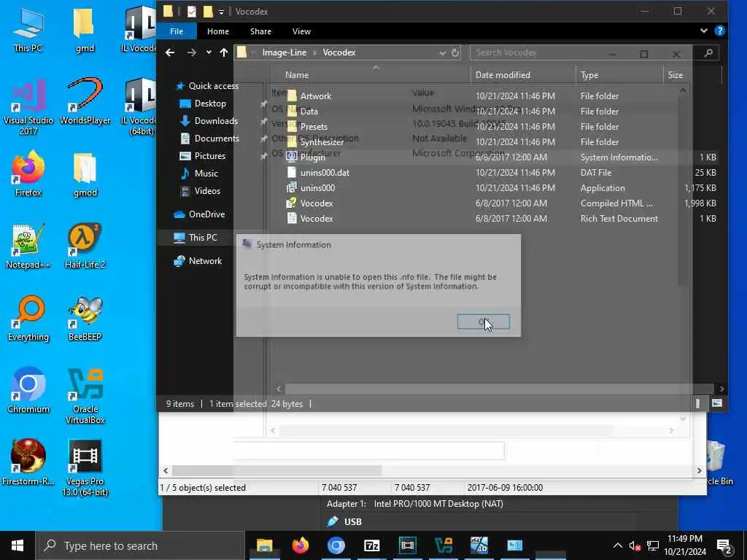Sort files by Date modified column

point(524,75)
